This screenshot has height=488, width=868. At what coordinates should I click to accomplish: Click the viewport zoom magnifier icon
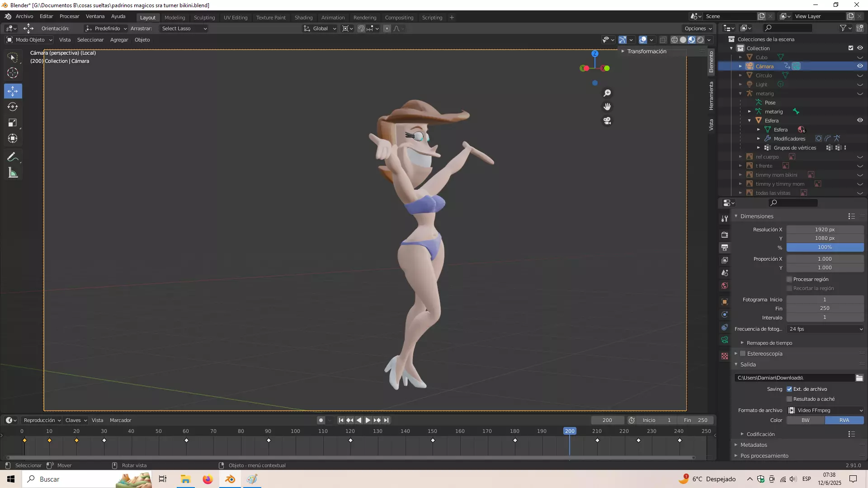pos(607,93)
